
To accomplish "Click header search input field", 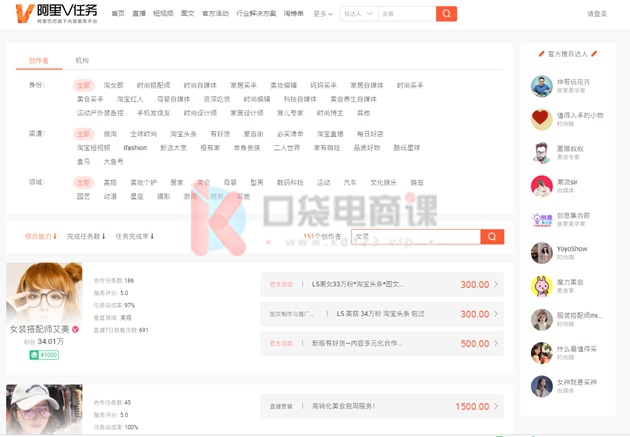I will pyautogui.click(x=407, y=14).
